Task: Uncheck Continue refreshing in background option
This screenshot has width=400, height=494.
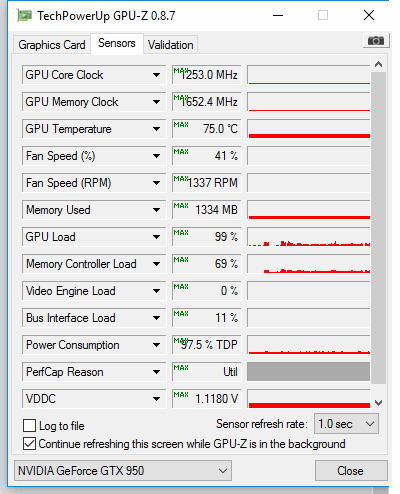Action: click(x=29, y=444)
